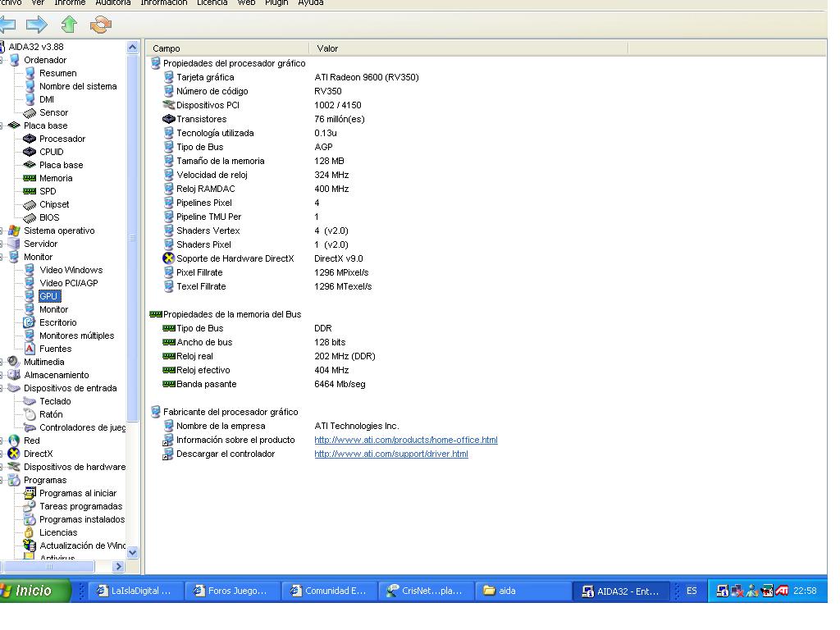Toggle expander beside Dispositivos de entrada
This screenshot has width=840, height=630.
(2, 388)
